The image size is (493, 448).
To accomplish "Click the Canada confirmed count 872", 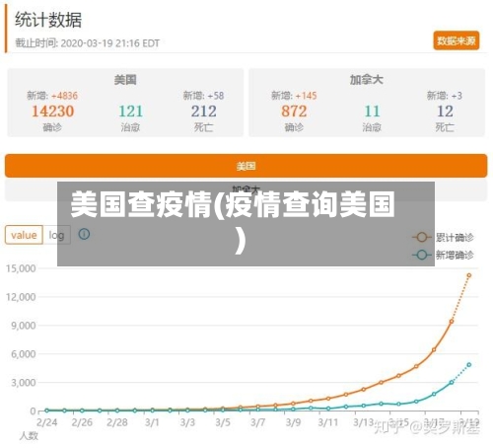I will point(294,112).
